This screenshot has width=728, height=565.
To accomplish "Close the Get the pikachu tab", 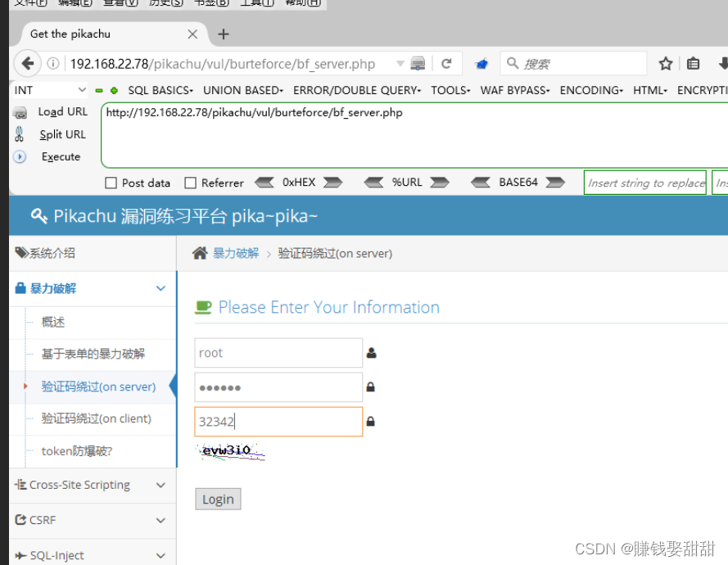I will (x=192, y=34).
